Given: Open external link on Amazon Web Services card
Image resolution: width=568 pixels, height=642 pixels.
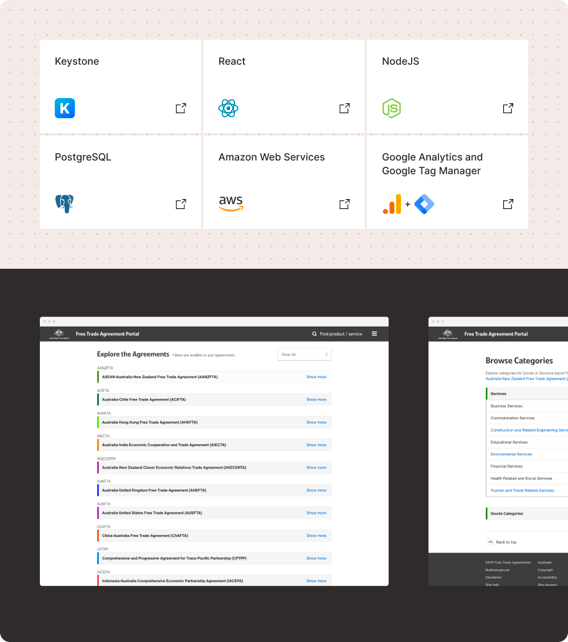Looking at the screenshot, I should [344, 204].
